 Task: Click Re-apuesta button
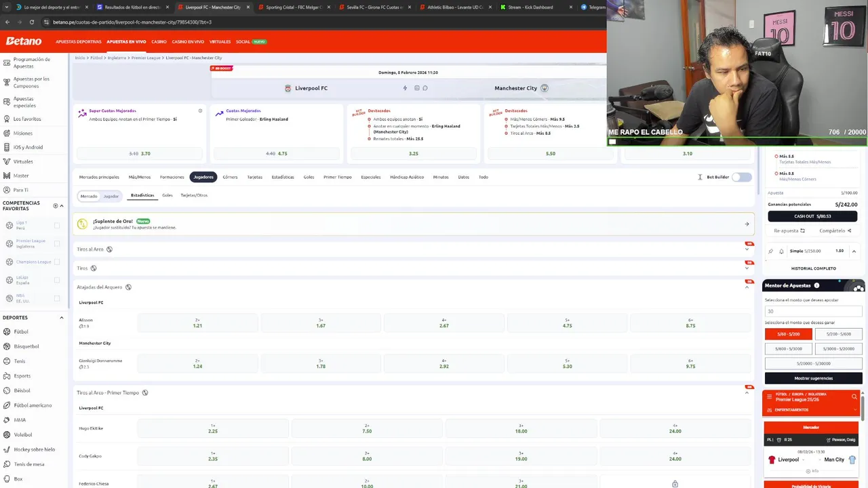pyautogui.click(x=789, y=230)
